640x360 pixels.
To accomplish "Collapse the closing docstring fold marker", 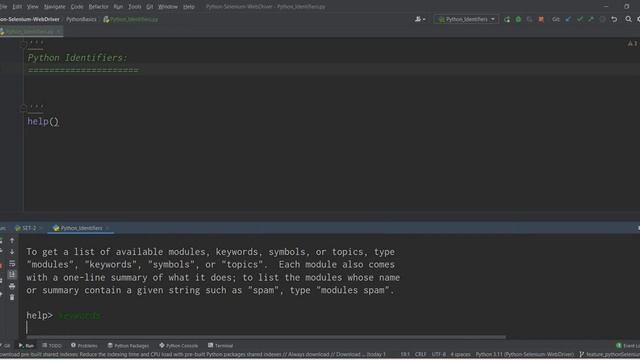I will click(x=24, y=108).
